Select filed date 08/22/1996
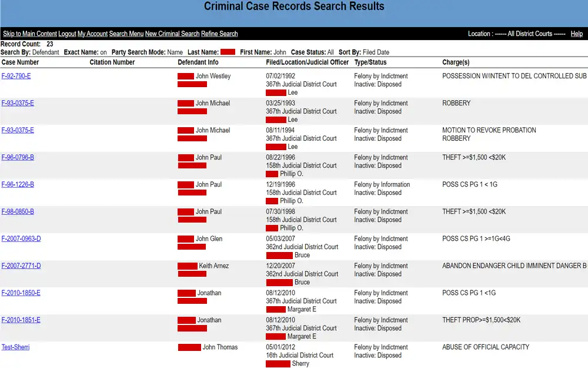 pyautogui.click(x=280, y=157)
